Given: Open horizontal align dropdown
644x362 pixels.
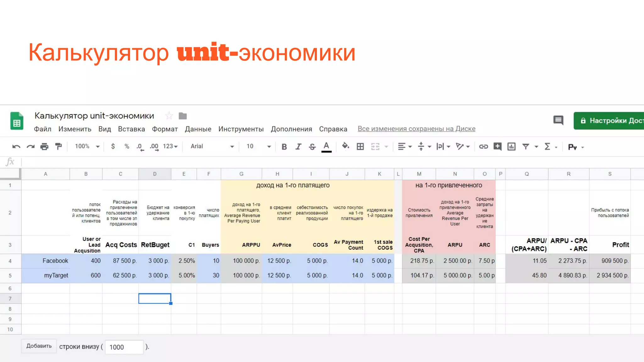Looking at the screenshot, I should click(x=405, y=146).
